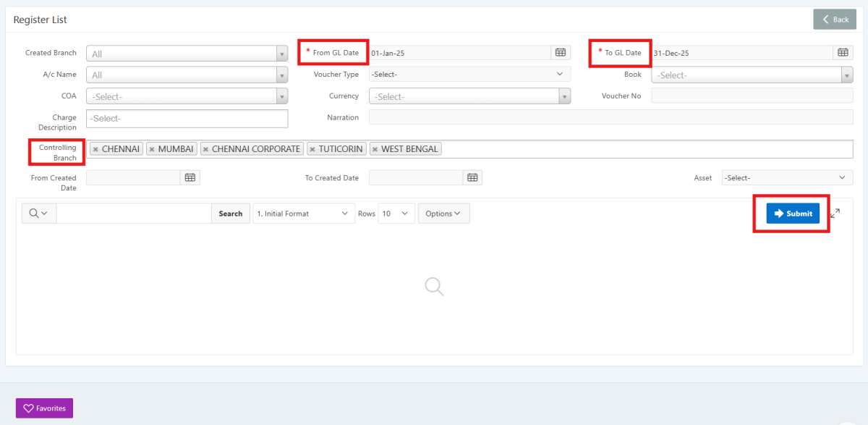Expand the COA dropdown

click(282, 96)
